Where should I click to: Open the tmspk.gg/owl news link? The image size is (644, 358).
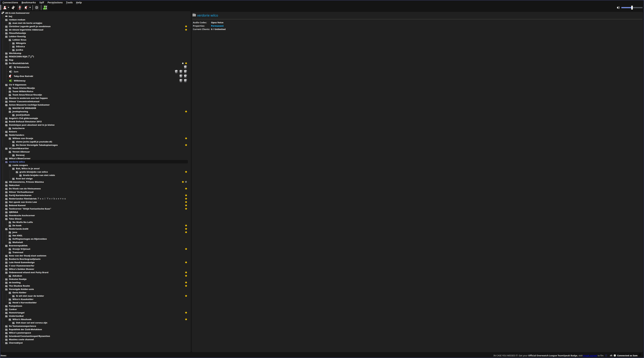[x=590, y=355]
